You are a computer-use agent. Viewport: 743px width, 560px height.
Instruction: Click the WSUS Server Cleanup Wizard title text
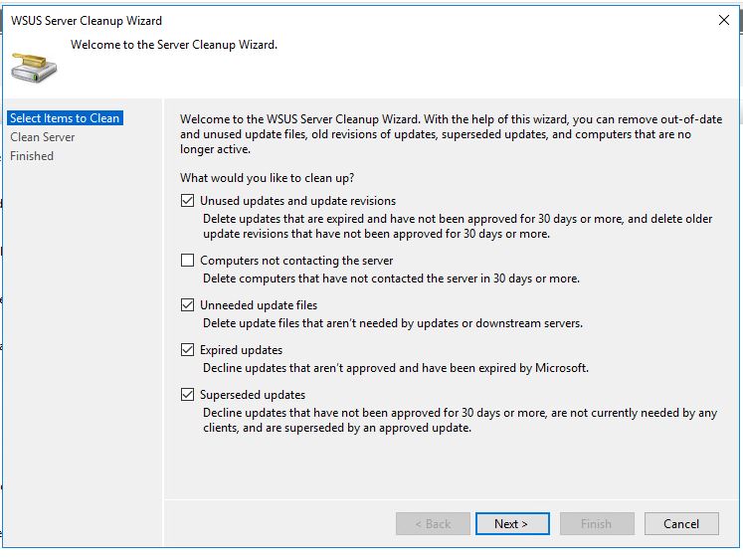coord(87,21)
